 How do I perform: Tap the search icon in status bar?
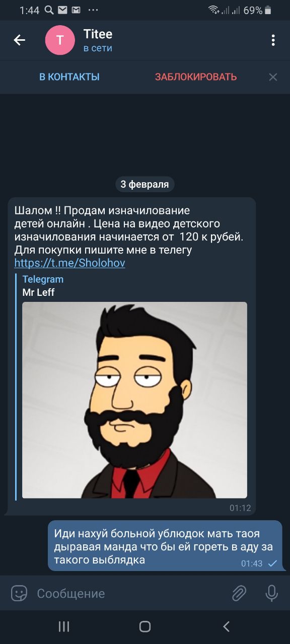click(49, 10)
